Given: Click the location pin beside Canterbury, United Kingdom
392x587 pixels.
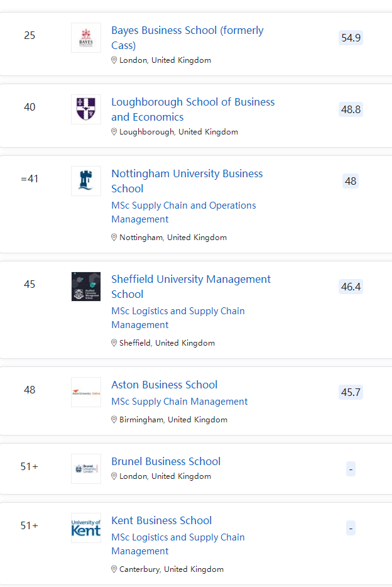Looking at the screenshot, I should pos(114,569).
